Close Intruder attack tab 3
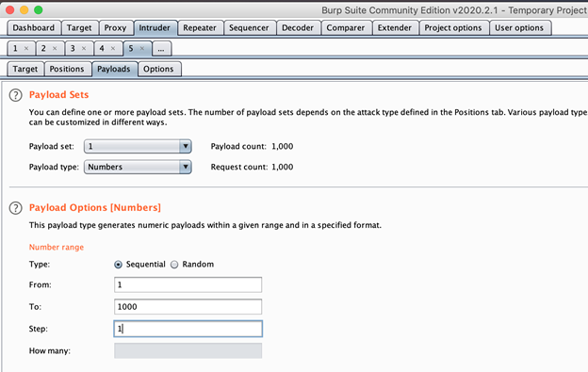The height and width of the screenshot is (372, 588). coord(84,48)
